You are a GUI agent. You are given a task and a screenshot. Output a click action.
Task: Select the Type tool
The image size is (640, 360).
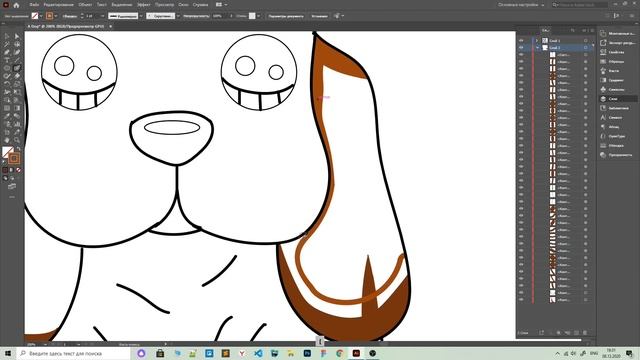tap(7, 60)
